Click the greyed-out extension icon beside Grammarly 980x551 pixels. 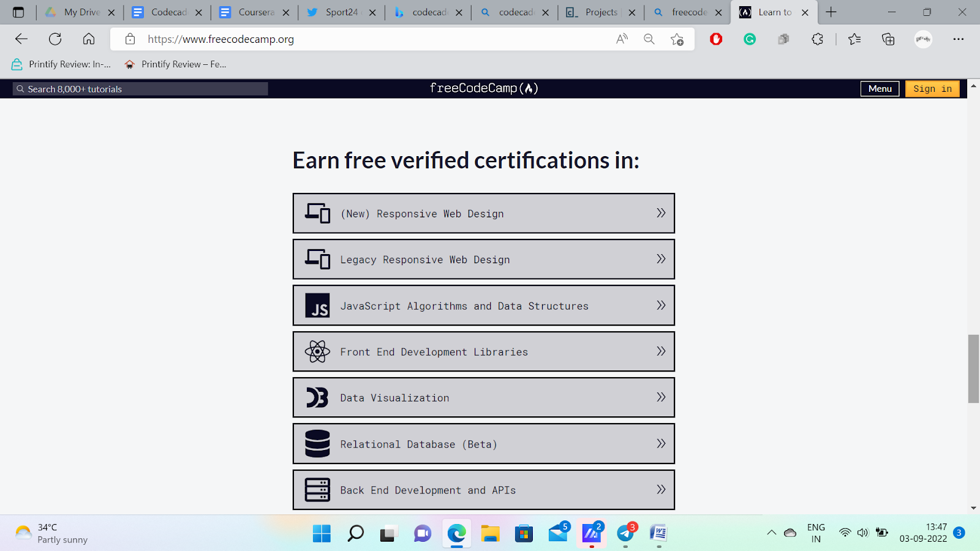783,39
